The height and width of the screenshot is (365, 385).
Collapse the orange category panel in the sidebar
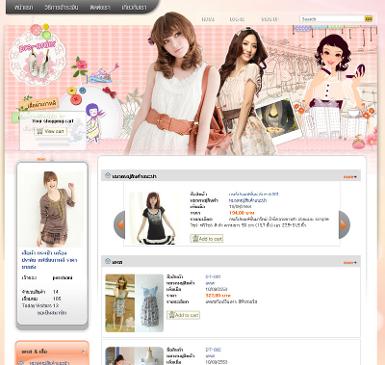(83, 351)
